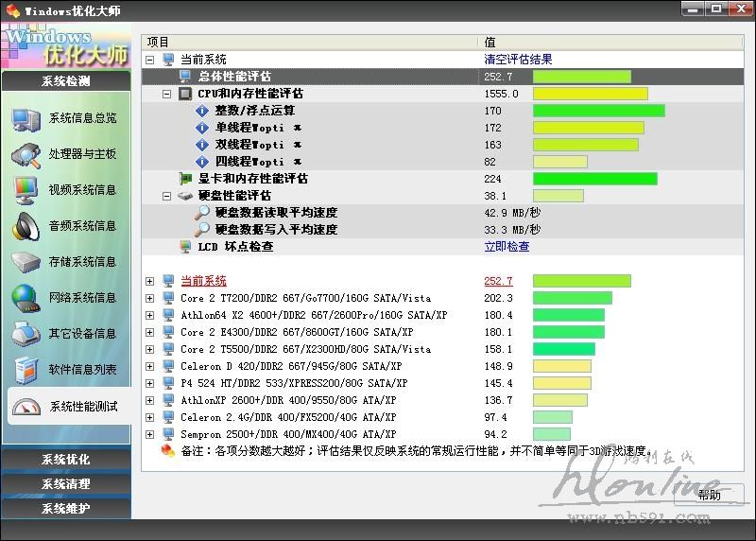
Task: Collapse CPU和内存性能评估 tree node
Action: tap(167, 94)
